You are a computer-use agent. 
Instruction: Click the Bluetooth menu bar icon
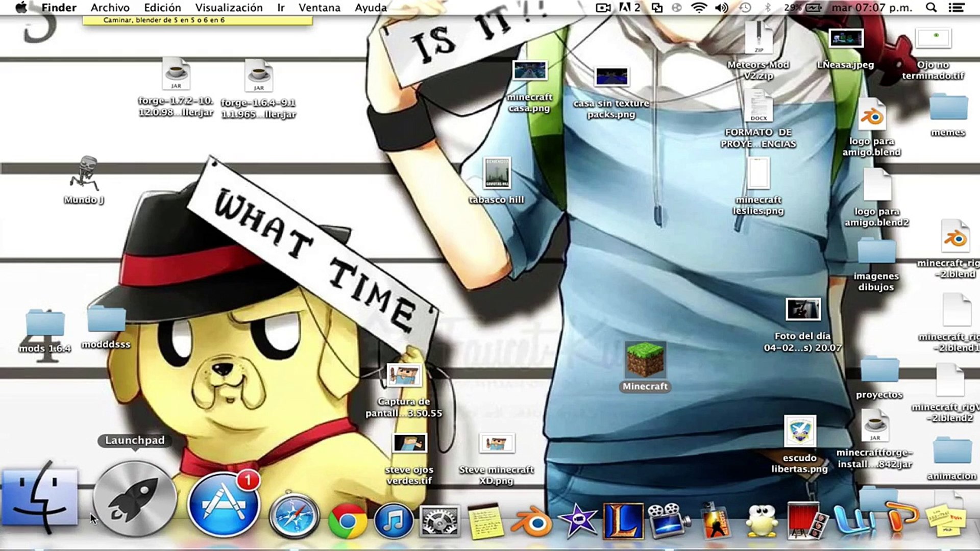[767, 8]
